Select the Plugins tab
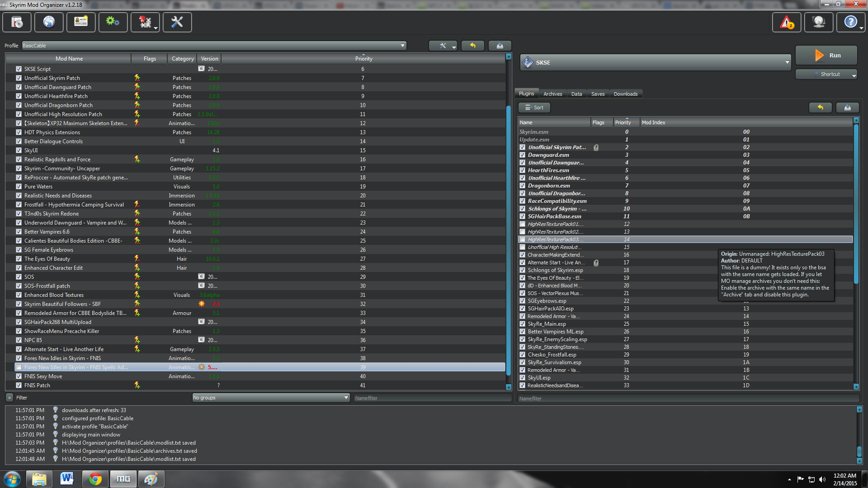868x488 pixels. coord(526,94)
